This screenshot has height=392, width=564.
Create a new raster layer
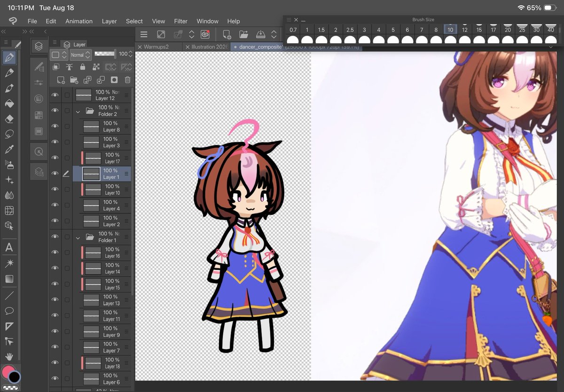tap(60, 80)
